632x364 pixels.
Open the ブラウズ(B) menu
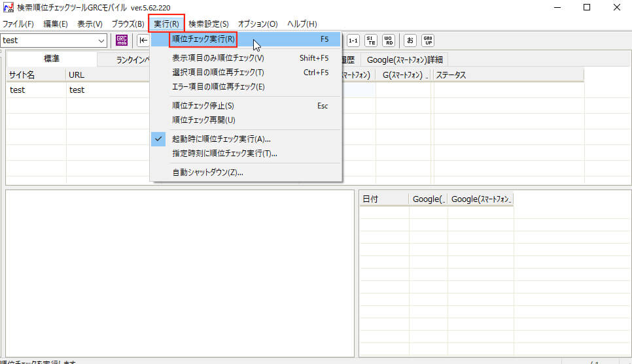[x=128, y=24]
